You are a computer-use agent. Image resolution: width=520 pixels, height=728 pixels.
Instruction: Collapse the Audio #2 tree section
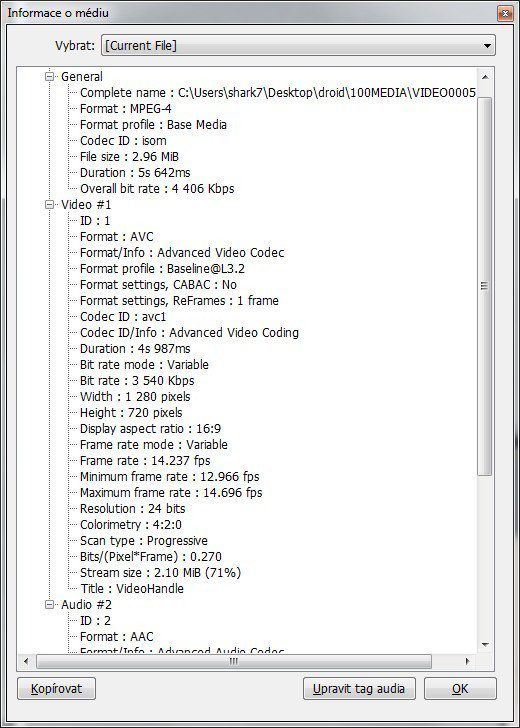50,605
